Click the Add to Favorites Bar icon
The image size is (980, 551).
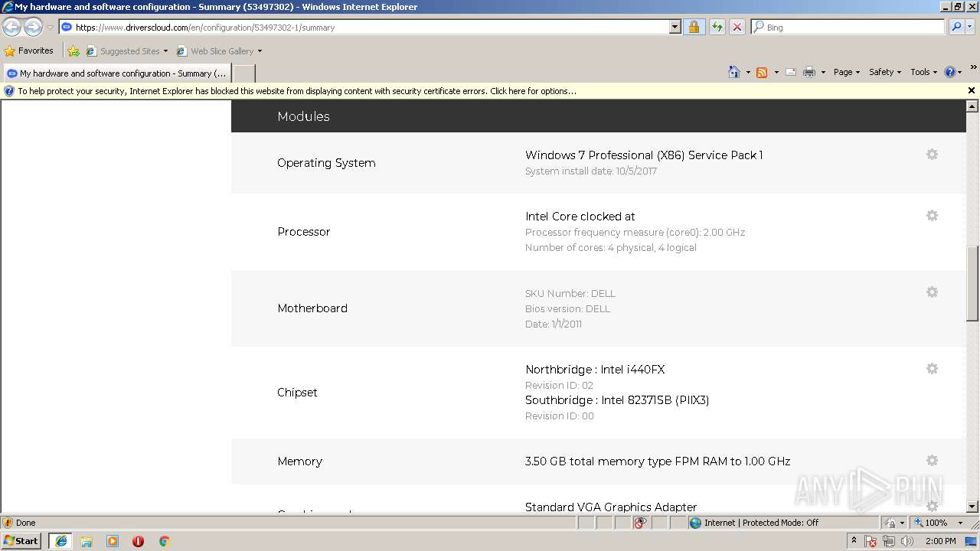coord(73,51)
